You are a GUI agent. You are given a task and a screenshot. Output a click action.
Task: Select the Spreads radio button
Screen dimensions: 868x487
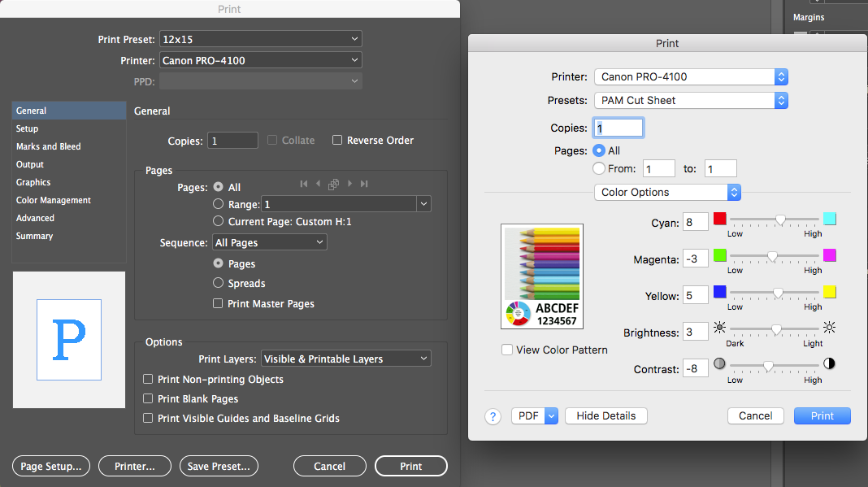tap(218, 283)
